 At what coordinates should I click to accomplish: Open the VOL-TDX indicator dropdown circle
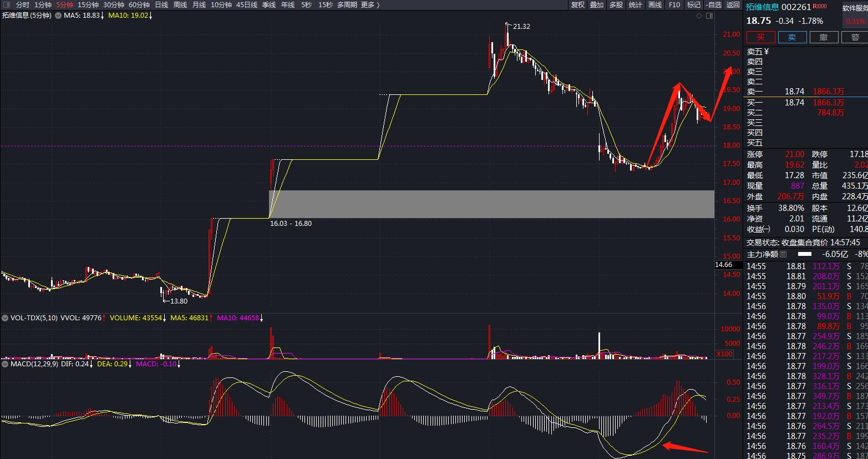pos(5,318)
